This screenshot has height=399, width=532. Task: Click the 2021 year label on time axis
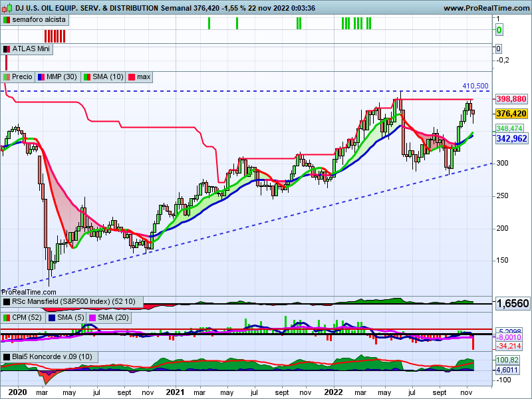click(x=175, y=392)
